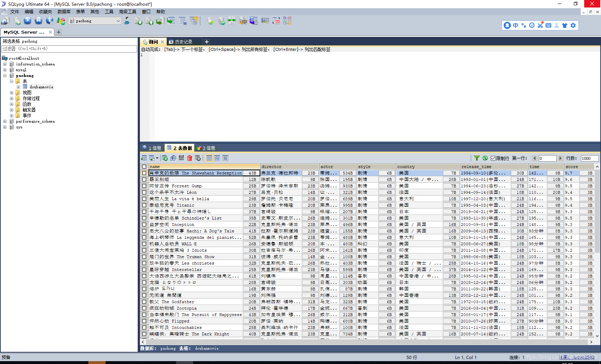Click the new query editor icon
Image resolution: width=601 pixels, height=364 pixels.
17,21
